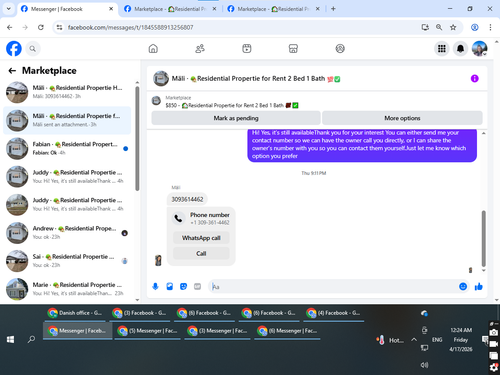This screenshot has width=500, height=375.
Task: Open the Facebook search magnifier icon
Action: click(x=32, y=49)
